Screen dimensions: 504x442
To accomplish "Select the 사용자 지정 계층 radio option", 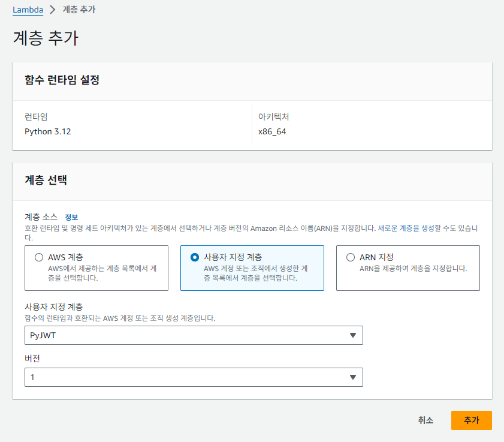I will [195, 257].
